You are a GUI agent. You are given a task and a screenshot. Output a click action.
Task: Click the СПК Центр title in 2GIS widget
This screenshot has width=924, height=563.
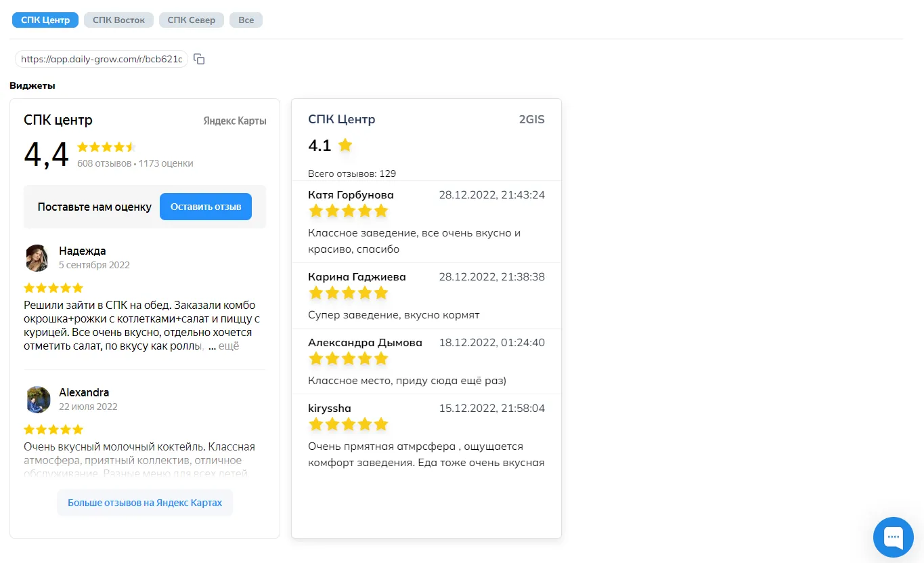342,120
